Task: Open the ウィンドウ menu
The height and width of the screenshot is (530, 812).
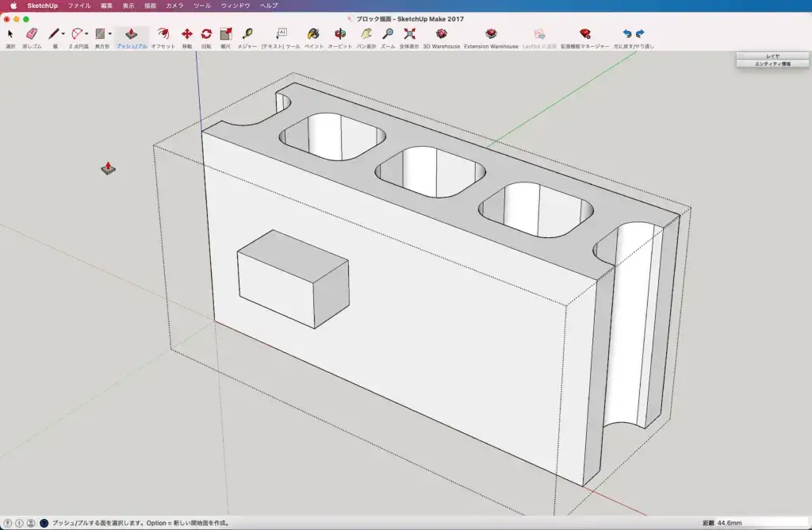Action: 236,6
